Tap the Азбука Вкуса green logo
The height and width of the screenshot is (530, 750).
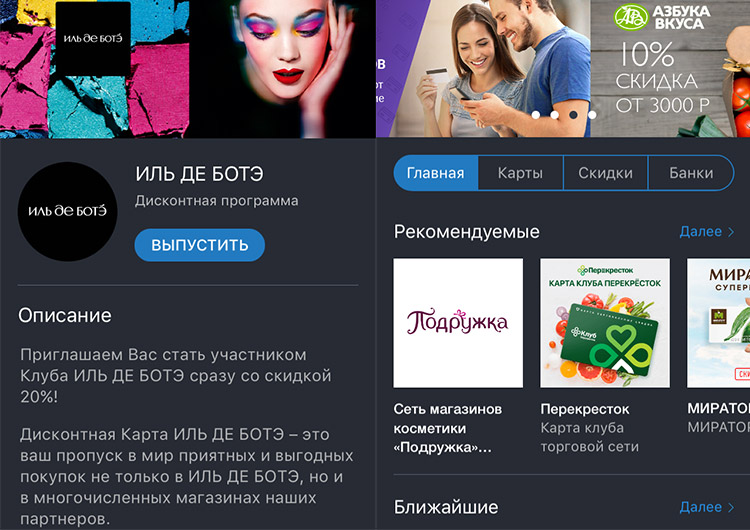(631, 18)
